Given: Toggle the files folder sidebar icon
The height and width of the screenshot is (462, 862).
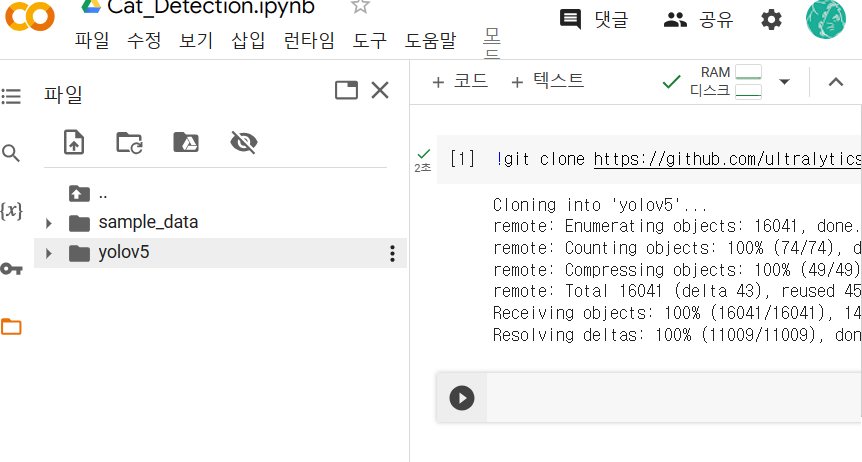Looking at the screenshot, I should tap(11, 327).
